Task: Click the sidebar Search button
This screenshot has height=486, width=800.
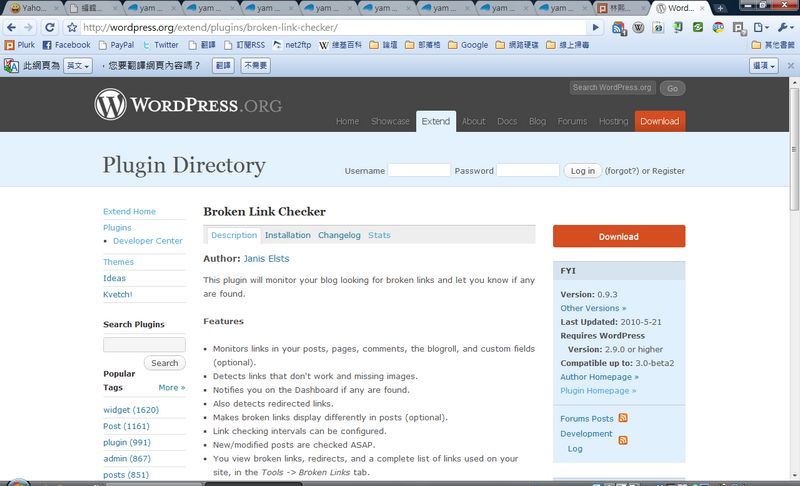Action: (x=164, y=363)
